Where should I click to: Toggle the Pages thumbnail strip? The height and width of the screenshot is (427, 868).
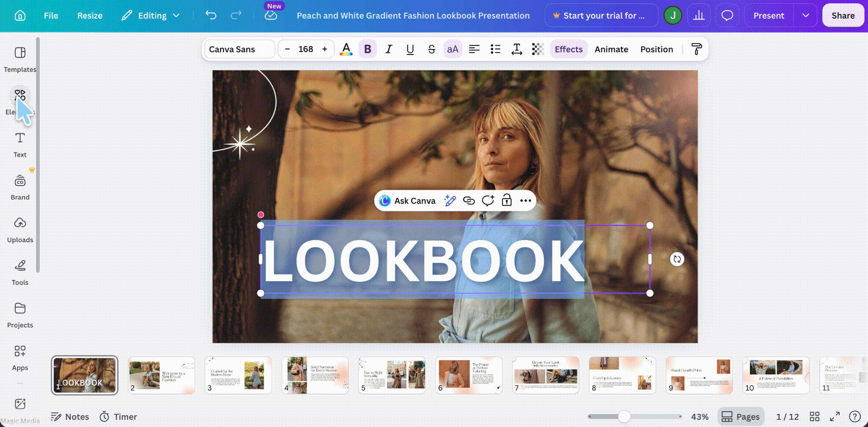point(741,417)
